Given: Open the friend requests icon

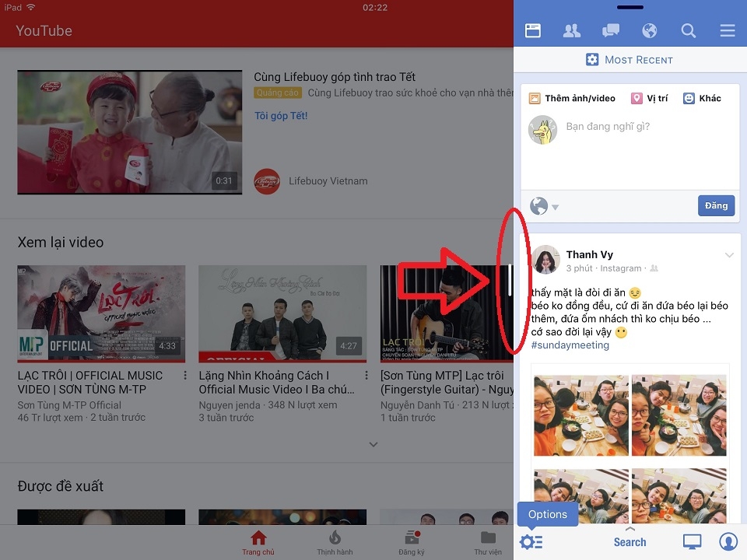Looking at the screenshot, I should 571,30.
